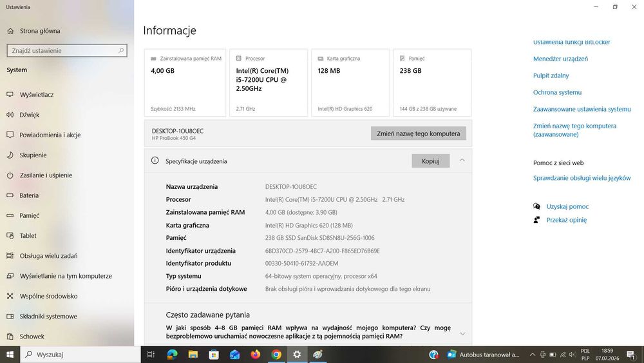Open Ustawienia funkcji BitLocker link
This screenshot has height=363, width=644.
point(571,42)
